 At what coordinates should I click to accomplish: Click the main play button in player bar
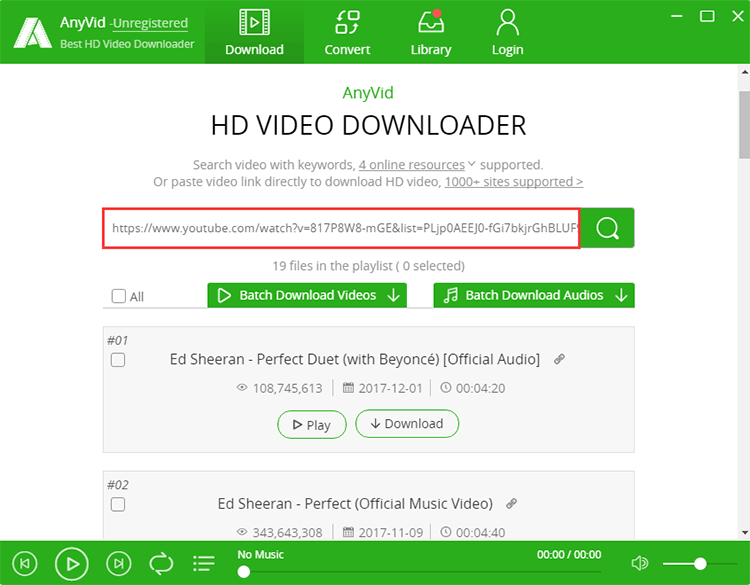[72, 564]
